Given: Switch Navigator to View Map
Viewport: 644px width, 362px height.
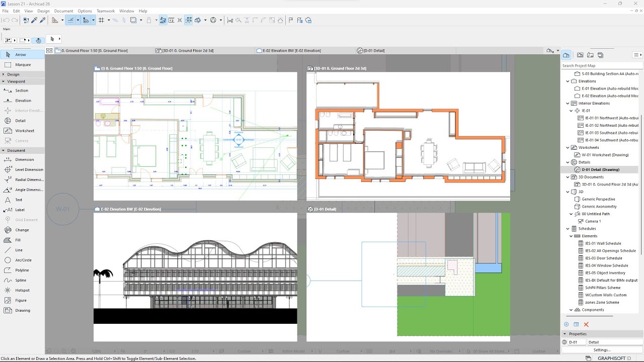Looking at the screenshot, I should [x=580, y=55].
